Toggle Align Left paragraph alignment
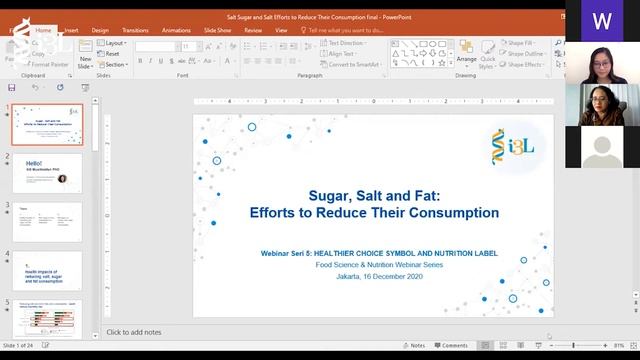 point(247,61)
